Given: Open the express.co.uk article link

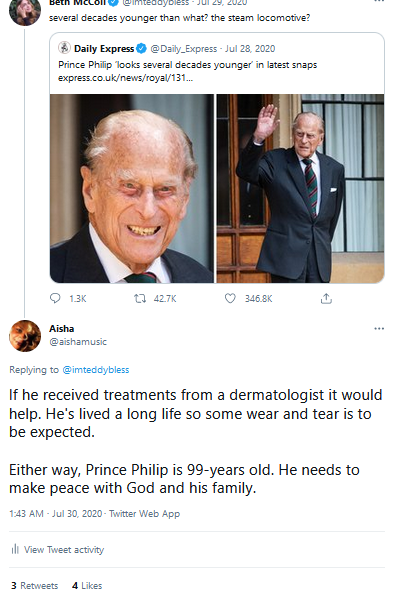Looking at the screenshot, I should point(125,78).
